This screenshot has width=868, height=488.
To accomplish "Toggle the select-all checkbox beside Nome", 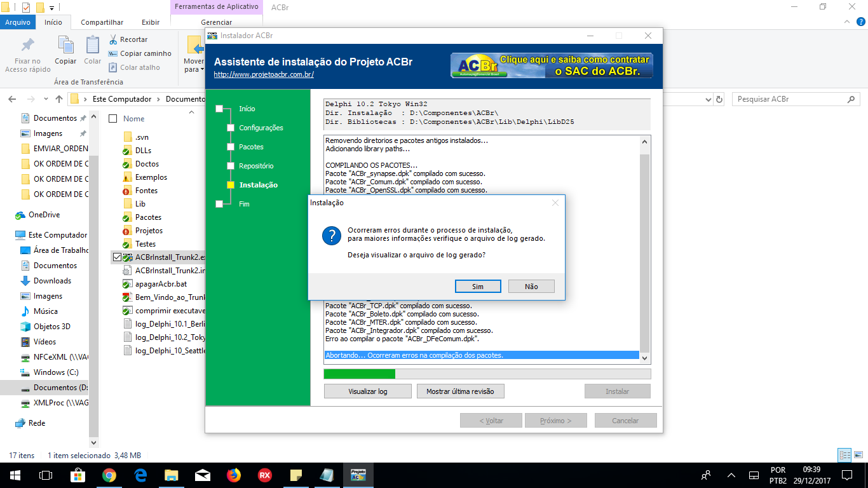I will [113, 119].
